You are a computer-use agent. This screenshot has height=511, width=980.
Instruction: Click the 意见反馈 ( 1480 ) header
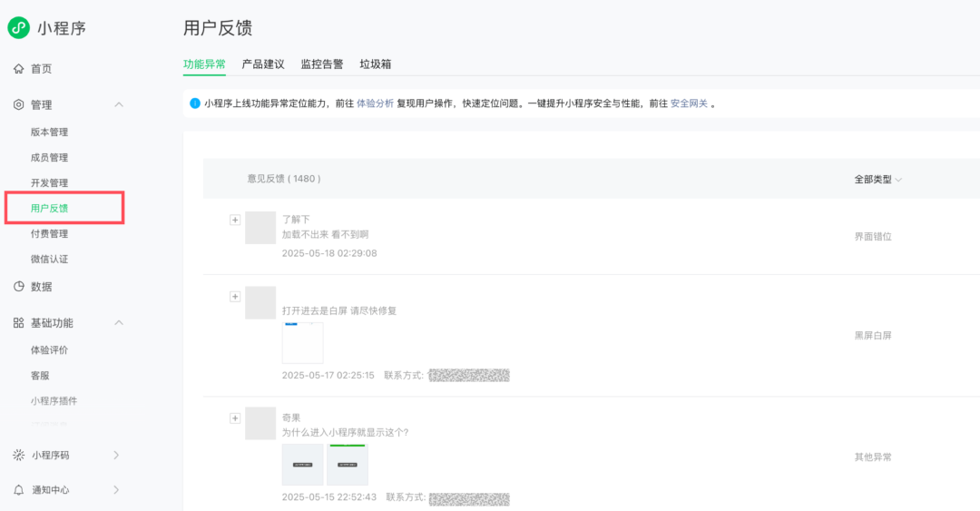click(284, 179)
